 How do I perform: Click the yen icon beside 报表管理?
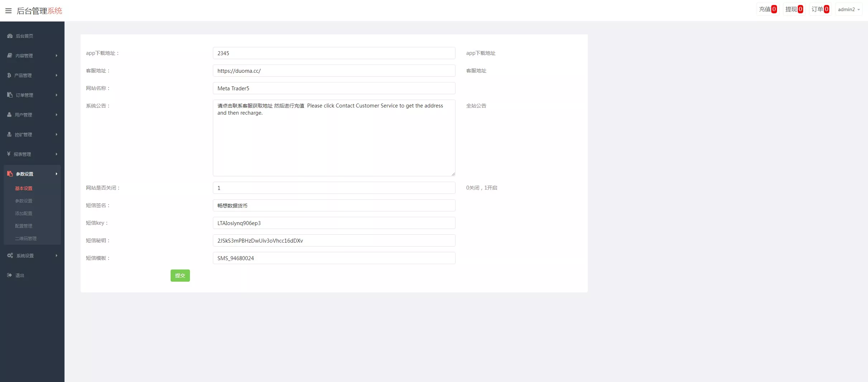[9, 154]
